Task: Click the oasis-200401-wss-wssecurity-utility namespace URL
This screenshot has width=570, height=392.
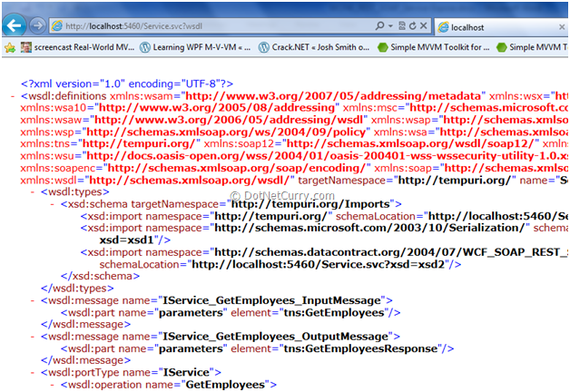Action: 327,156
